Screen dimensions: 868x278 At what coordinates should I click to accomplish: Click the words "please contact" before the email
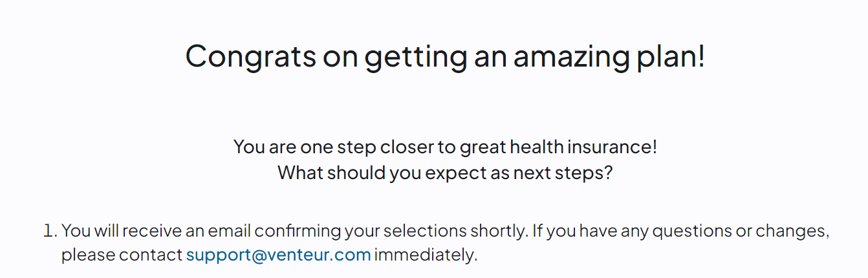tap(122, 255)
